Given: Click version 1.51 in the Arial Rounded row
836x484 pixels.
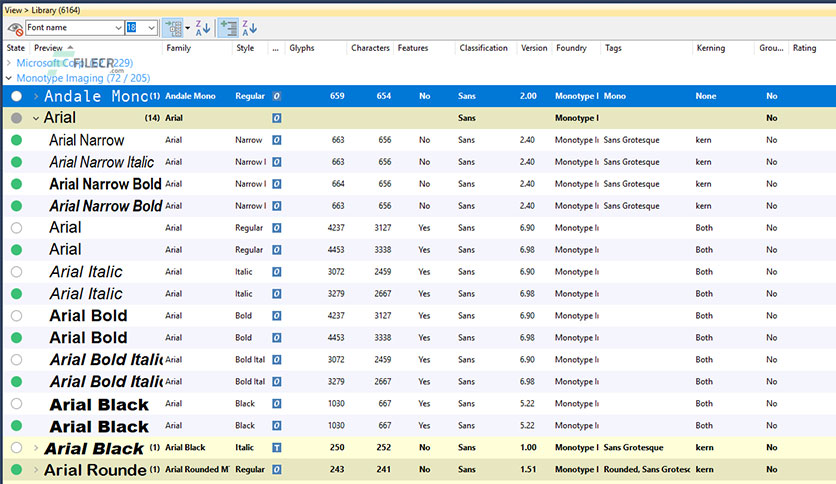Looking at the screenshot, I should tap(528, 470).
